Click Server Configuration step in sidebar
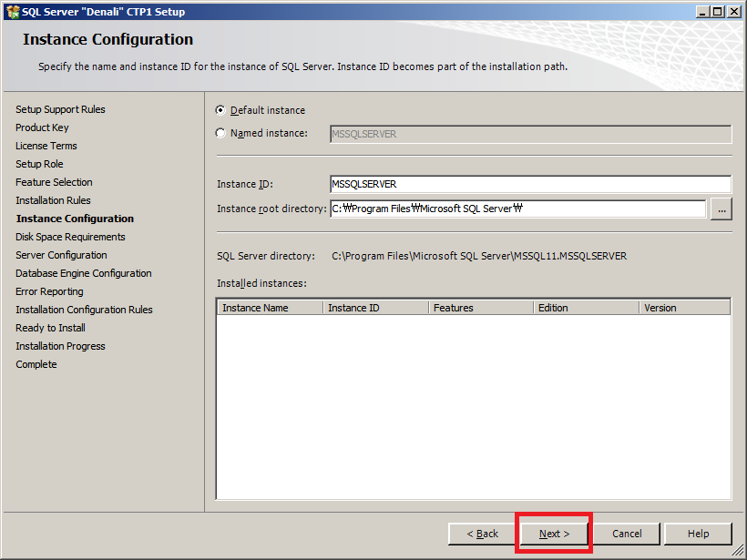The image size is (747, 560). pos(61,255)
